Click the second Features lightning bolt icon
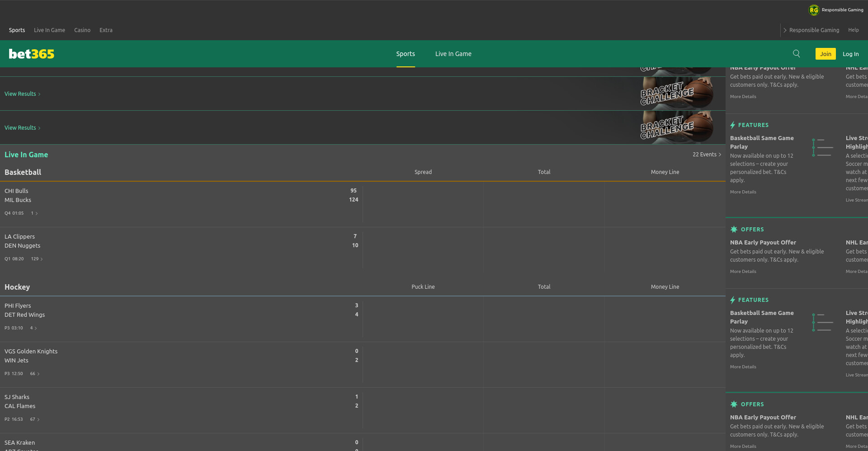The image size is (868, 451). pyautogui.click(x=732, y=300)
